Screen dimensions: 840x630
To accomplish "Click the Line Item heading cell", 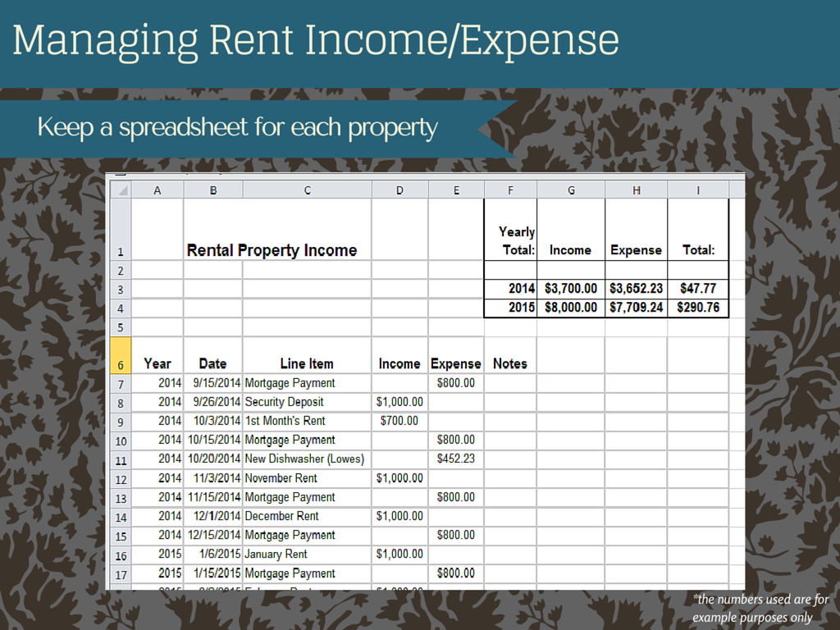I will tap(307, 363).
